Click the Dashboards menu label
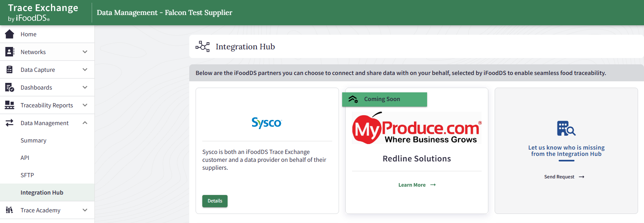Image resolution: width=644 pixels, height=223 pixels. tap(36, 88)
